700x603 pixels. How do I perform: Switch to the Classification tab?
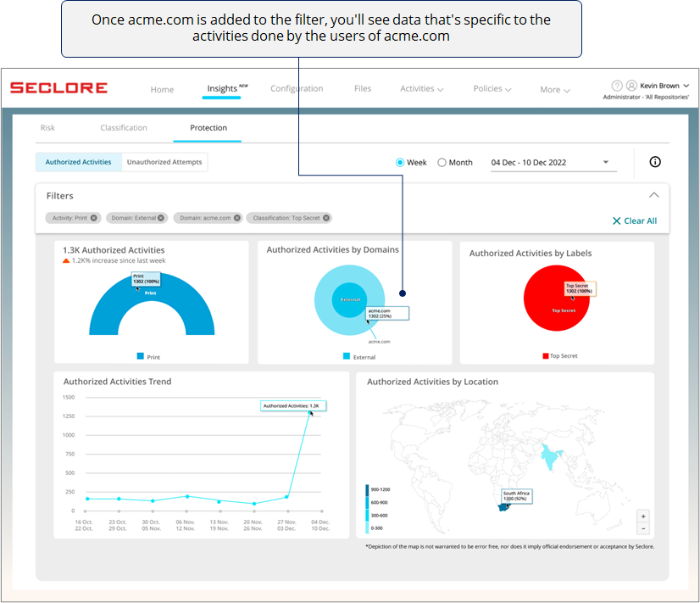[124, 128]
